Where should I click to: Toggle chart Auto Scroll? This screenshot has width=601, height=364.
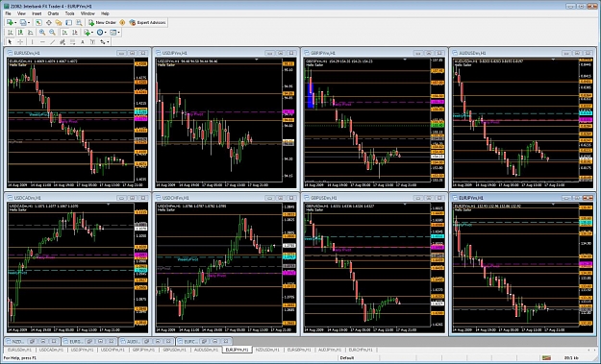pos(64,33)
